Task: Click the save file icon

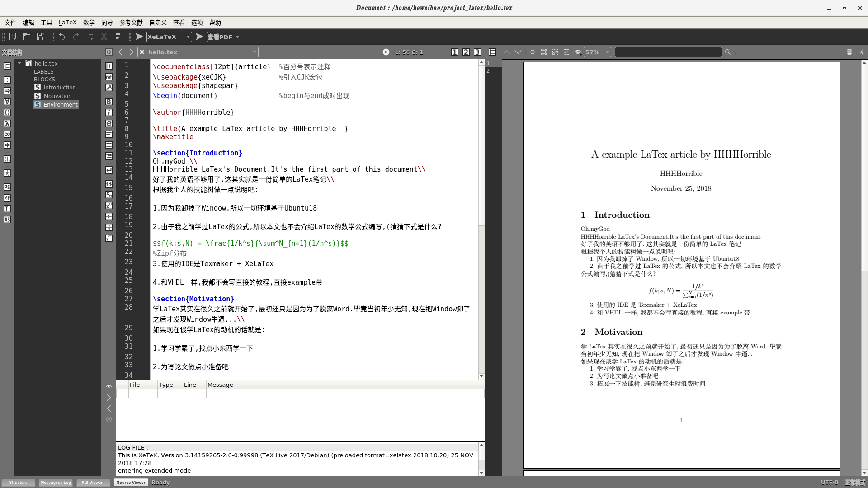Action: click(41, 37)
